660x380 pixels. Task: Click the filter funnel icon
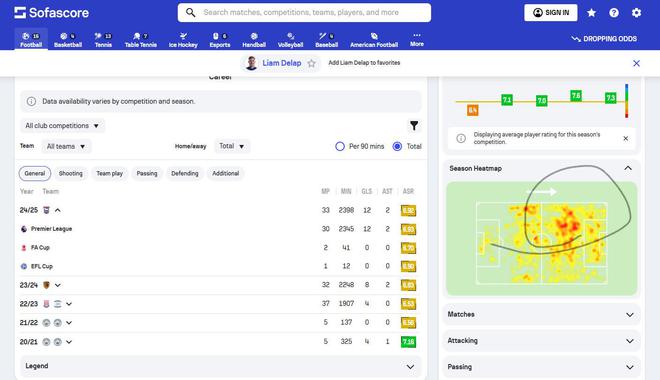point(414,125)
